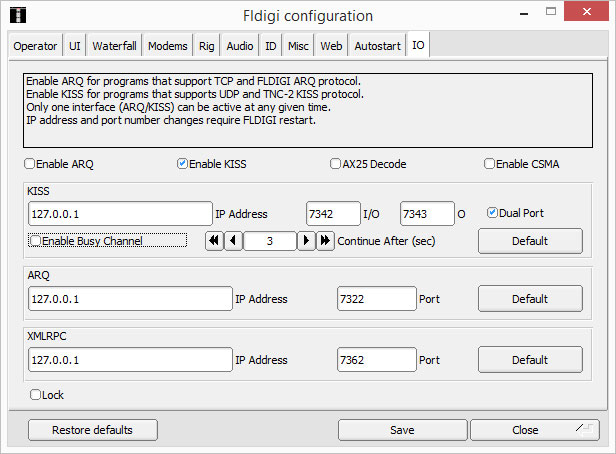616x454 pixels.
Task: Tick the Lock checkbox
Action: pyautogui.click(x=36, y=395)
